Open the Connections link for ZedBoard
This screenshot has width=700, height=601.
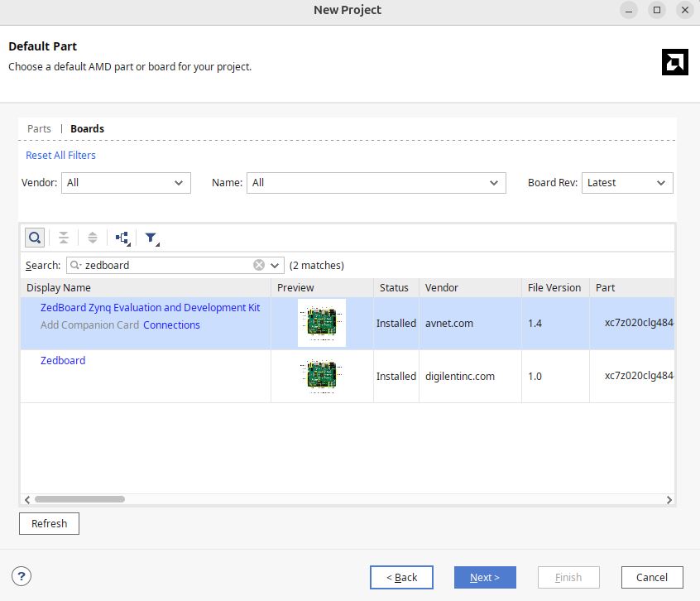coord(171,325)
